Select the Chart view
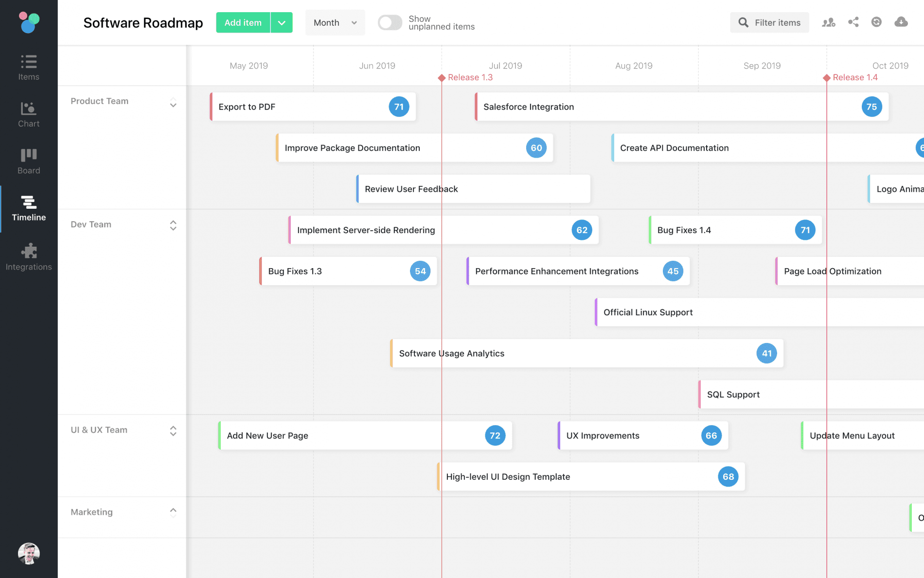 point(29,113)
